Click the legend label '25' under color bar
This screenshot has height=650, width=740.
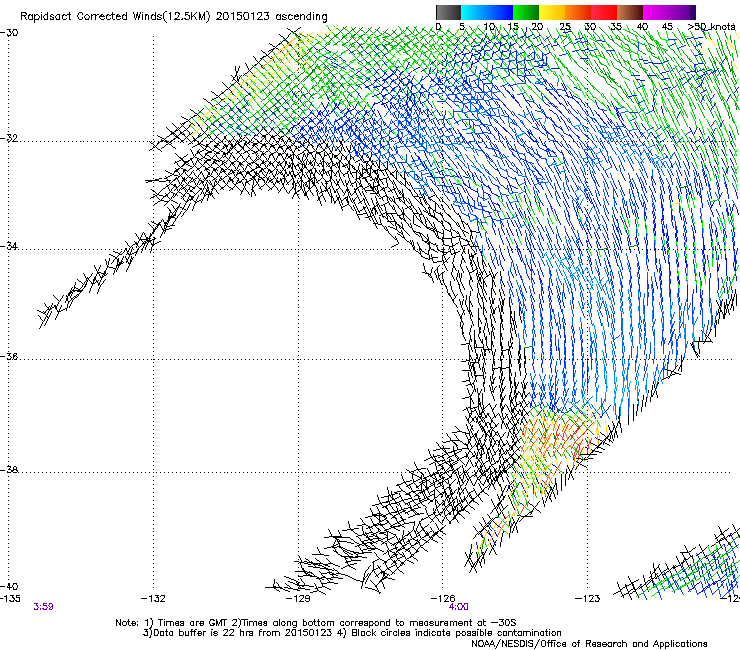565,26
